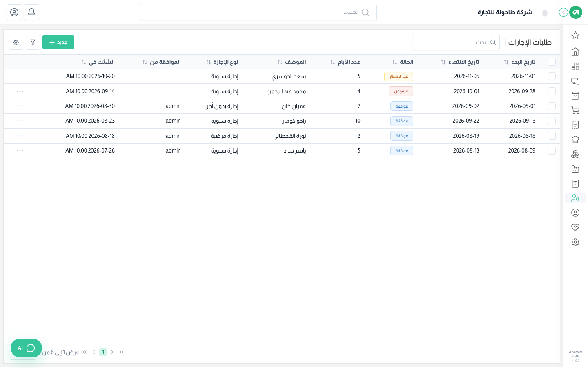Open the notifications bell
Image resolution: width=588 pixels, height=368 pixels.
[x=31, y=12]
